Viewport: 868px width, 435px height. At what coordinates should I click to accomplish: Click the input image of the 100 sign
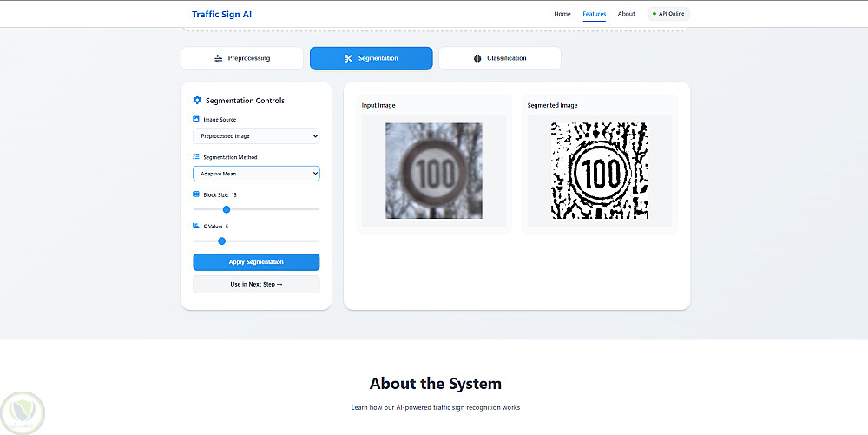[x=434, y=170]
